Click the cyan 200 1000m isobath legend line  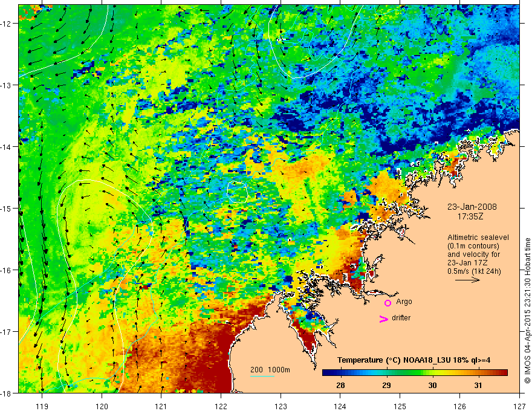(x=262, y=376)
